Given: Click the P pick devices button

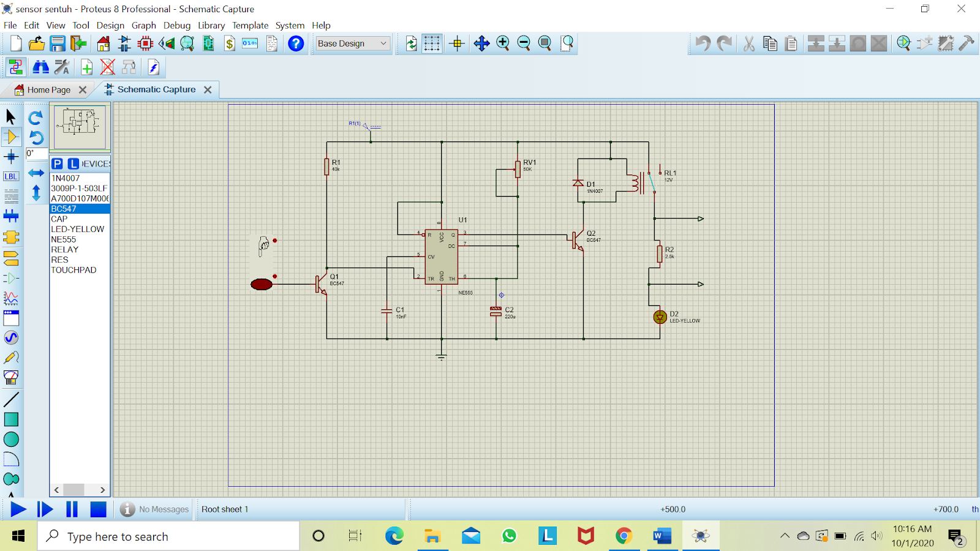Looking at the screenshot, I should pyautogui.click(x=57, y=163).
